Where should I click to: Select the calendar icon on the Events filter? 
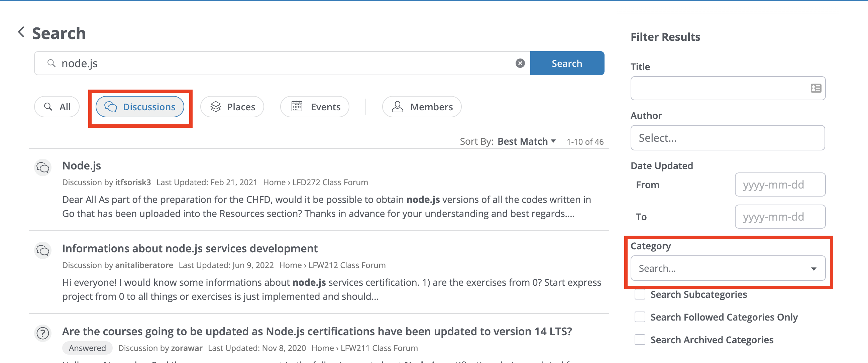296,106
